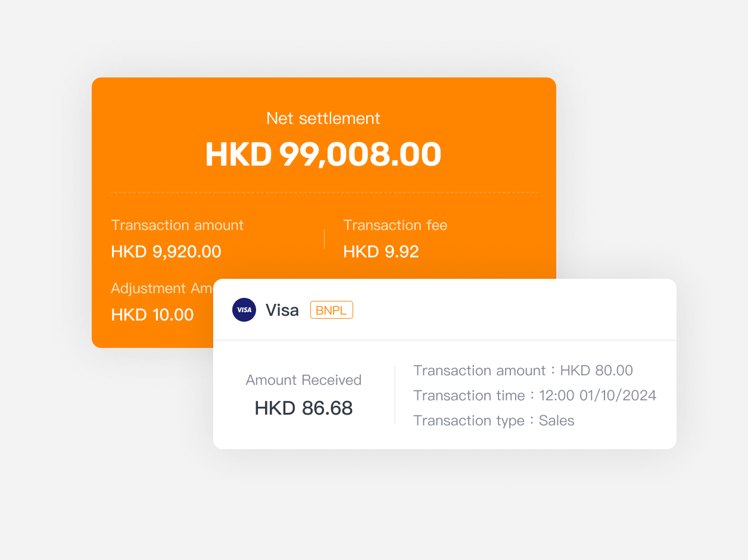Click the partially hidden Adjustment Amount label
Image resolution: width=748 pixels, height=560 pixels.
tap(161, 288)
